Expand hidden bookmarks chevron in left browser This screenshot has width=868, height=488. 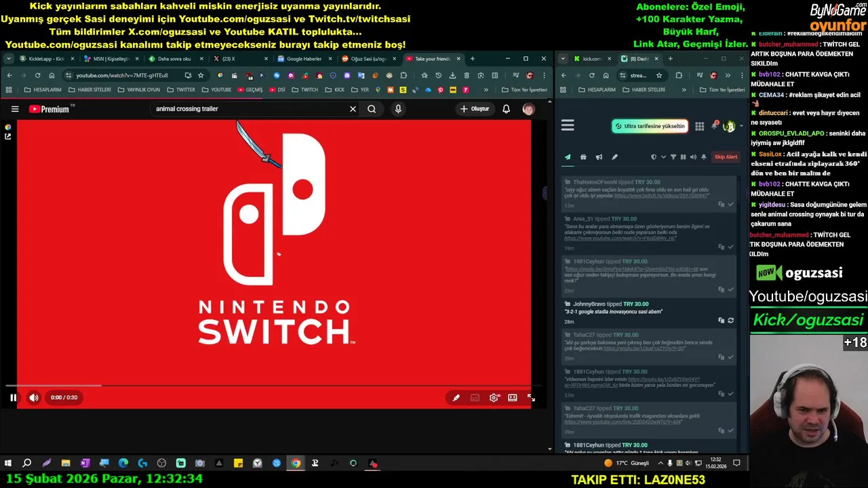pyautogui.click(x=486, y=89)
